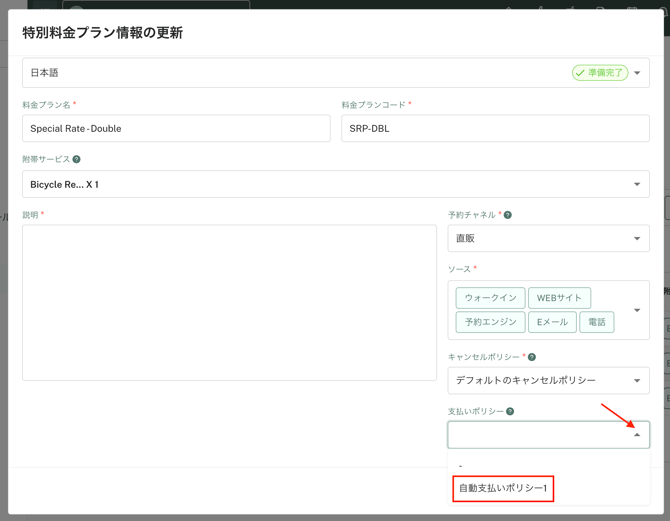Click help icon beside 支払いポリシー label
The height and width of the screenshot is (521, 670).
(510, 411)
